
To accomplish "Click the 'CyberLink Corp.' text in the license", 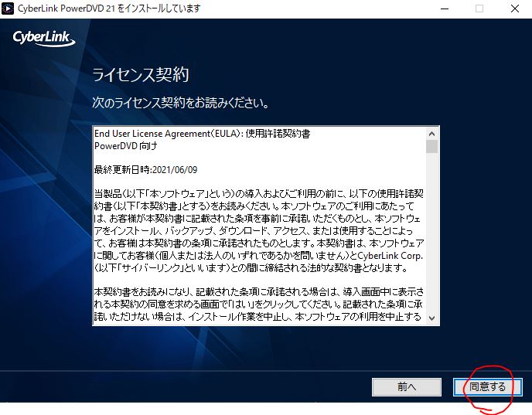I will (390, 256).
